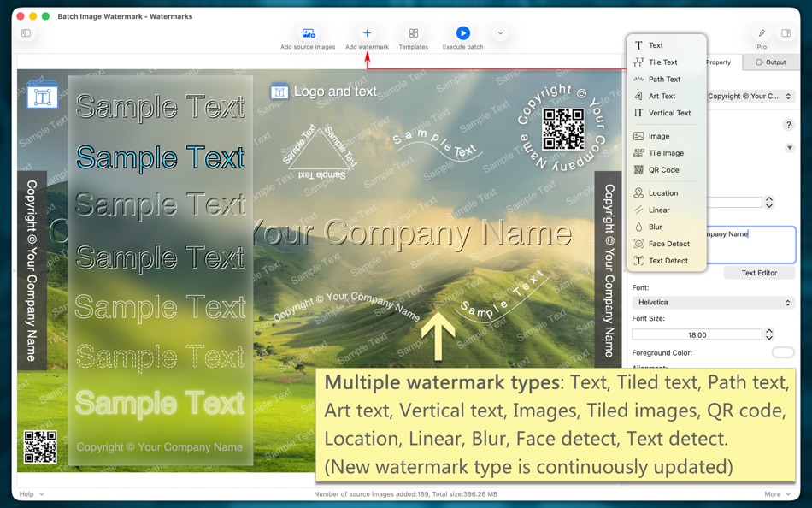This screenshot has width=812, height=508.
Task: Click the Add source images icon
Action: [x=308, y=32]
